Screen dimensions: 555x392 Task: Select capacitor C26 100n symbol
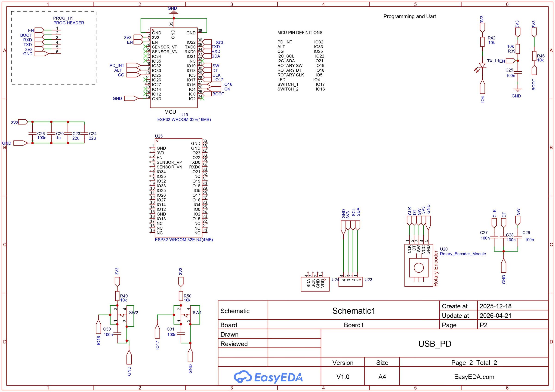tap(32, 133)
